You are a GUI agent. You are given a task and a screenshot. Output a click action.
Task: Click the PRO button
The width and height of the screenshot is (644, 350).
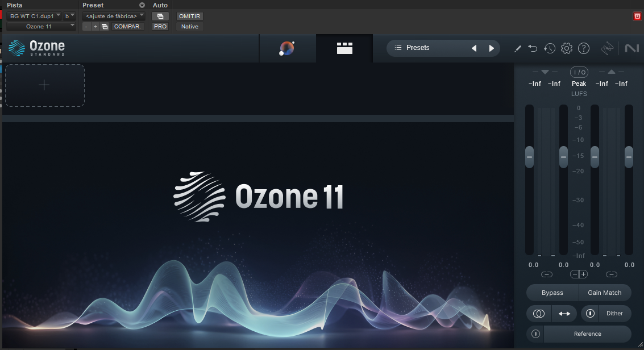tap(160, 27)
